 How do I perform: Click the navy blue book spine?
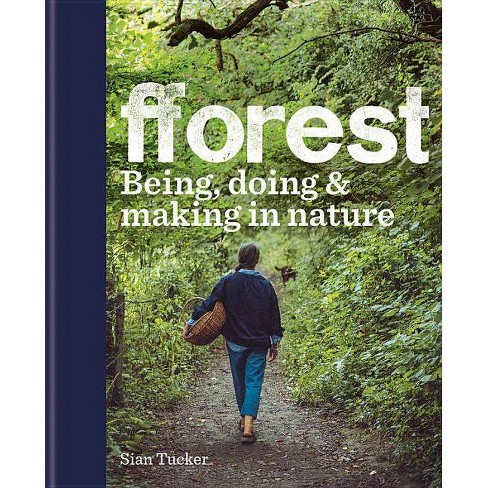coord(76,244)
